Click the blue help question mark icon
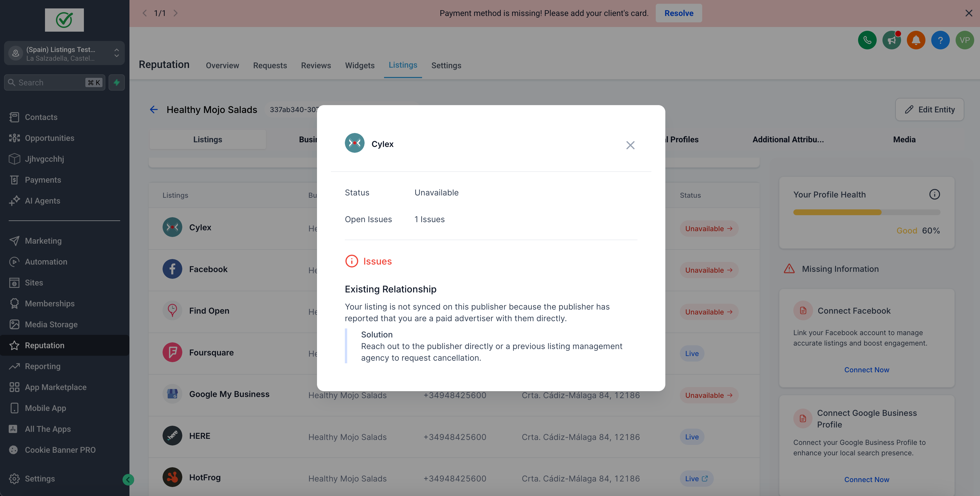Screen dimensions: 980x496 pos(940,40)
